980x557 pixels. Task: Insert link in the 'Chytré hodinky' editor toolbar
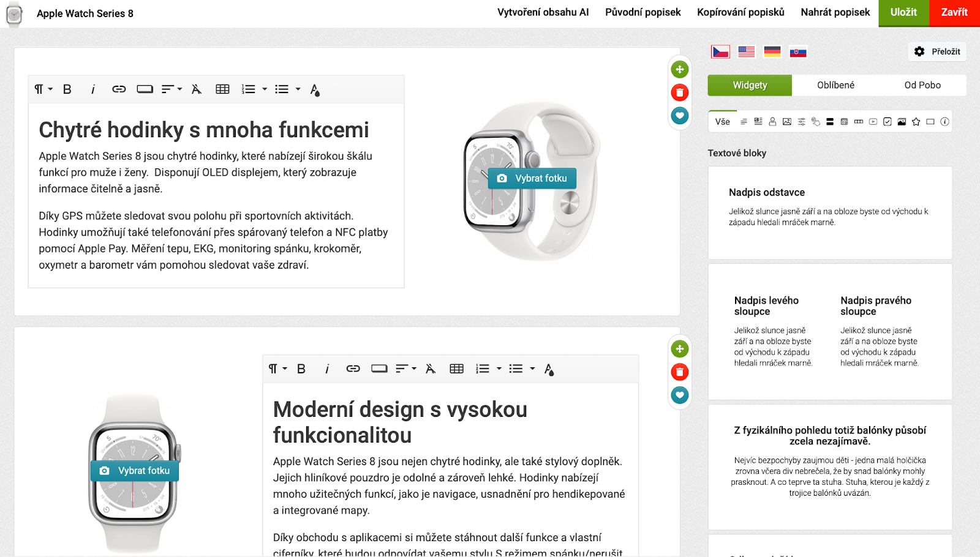[x=119, y=89]
